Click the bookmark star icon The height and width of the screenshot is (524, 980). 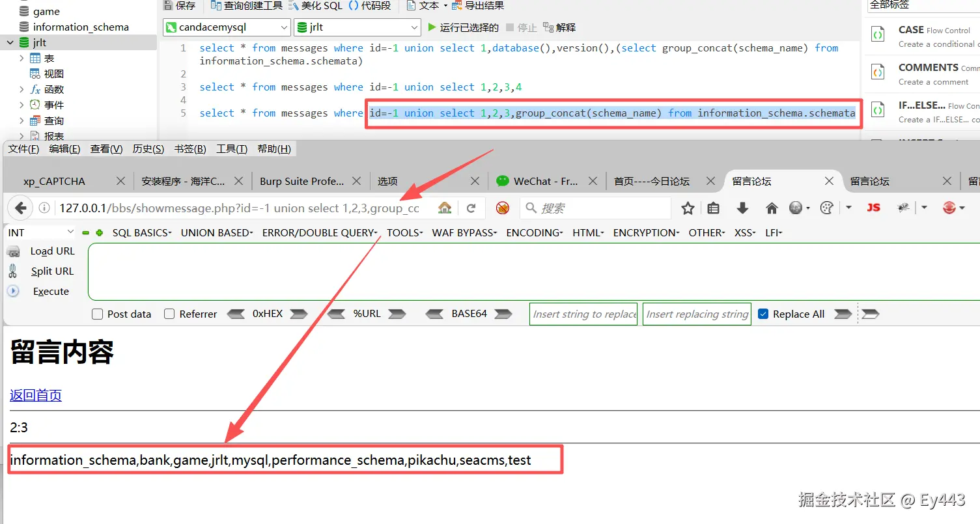click(x=688, y=208)
